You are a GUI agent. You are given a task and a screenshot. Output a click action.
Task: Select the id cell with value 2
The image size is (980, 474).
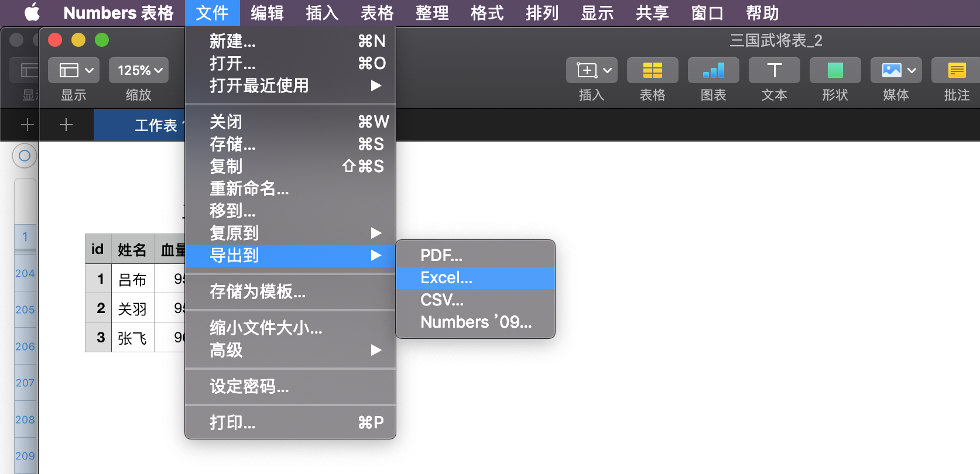pyautogui.click(x=98, y=308)
